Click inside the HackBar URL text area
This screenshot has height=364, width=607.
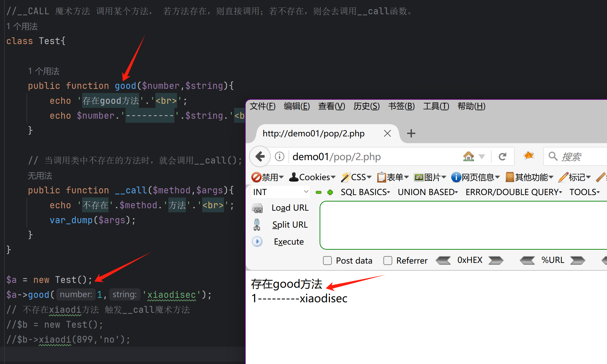461,225
